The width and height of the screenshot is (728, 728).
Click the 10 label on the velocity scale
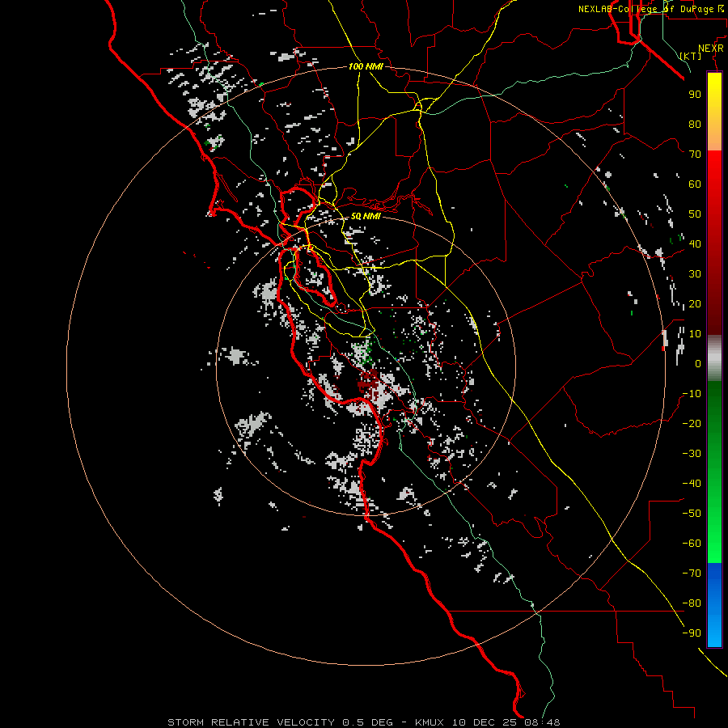695,334
